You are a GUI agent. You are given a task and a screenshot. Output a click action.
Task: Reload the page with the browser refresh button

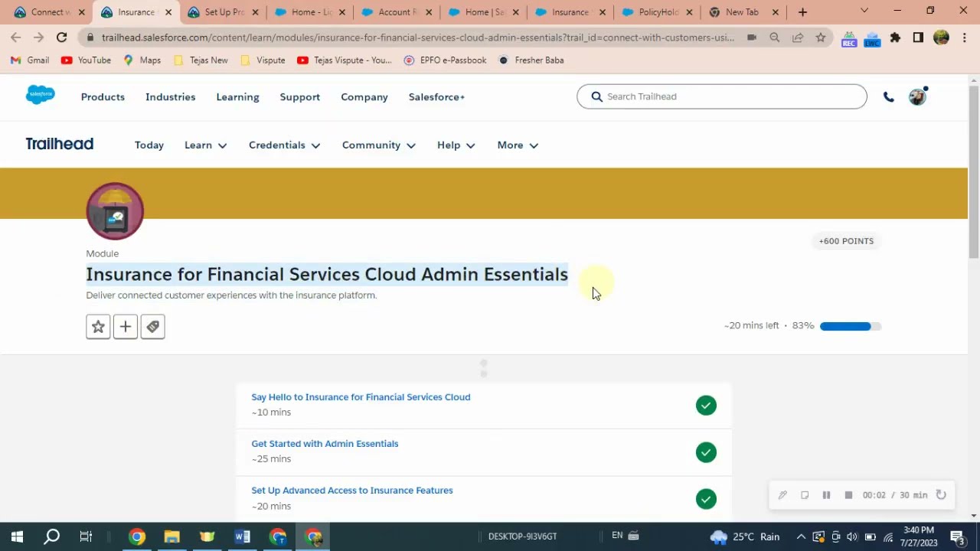point(61,37)
